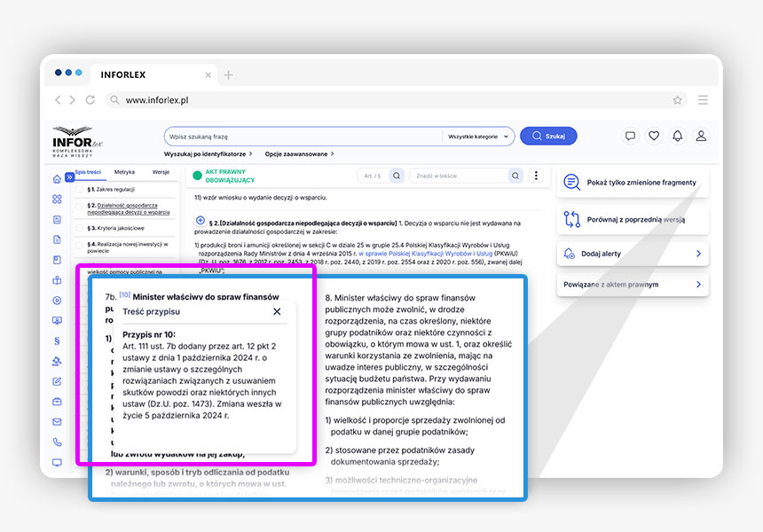
Task: Expand 'Opcje zaawansowane' options
Action: (x=298, y=154)
